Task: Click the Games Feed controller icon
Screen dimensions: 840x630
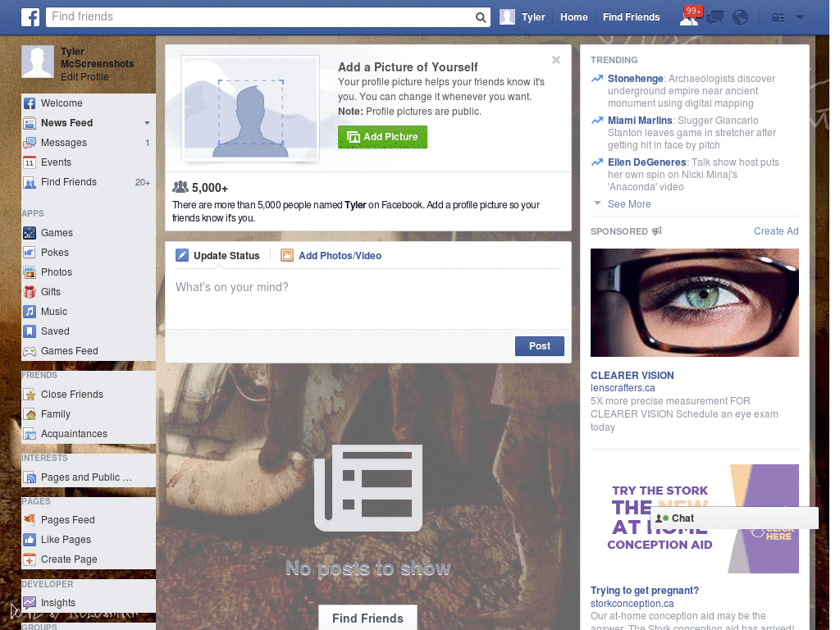Action: (30, 351)
